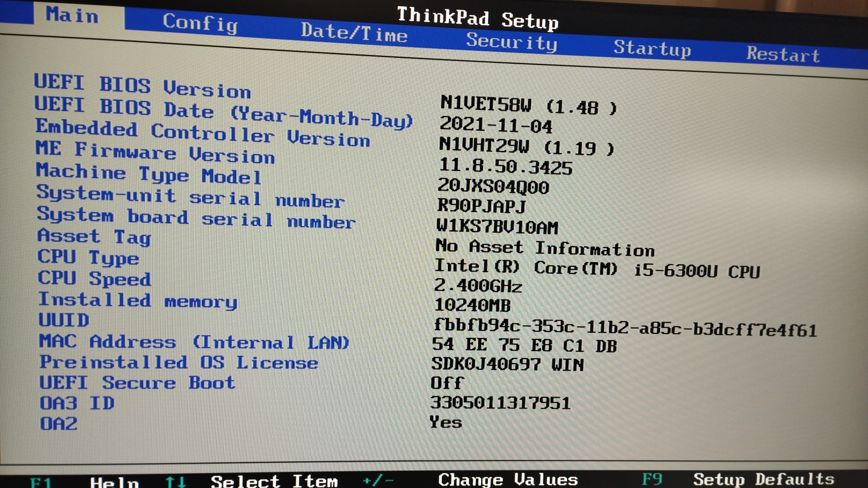868x488 pixels.
Task: Switch to the Date/Time tab
Action: (354, 33)
